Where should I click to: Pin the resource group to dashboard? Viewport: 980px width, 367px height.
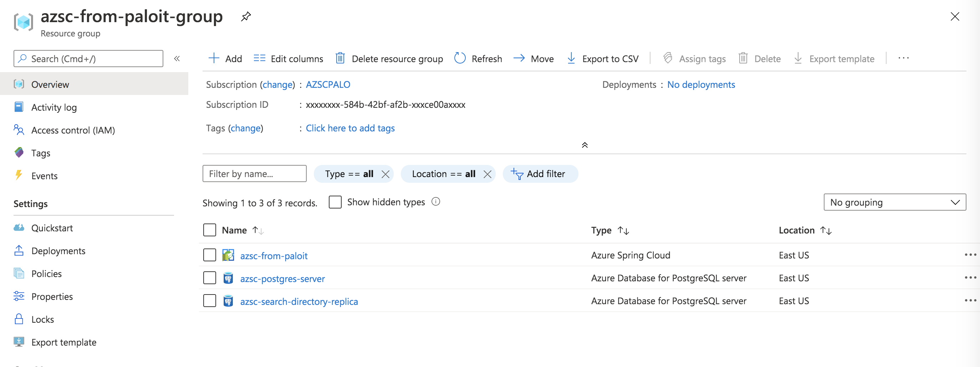click(x=246, y=16)
